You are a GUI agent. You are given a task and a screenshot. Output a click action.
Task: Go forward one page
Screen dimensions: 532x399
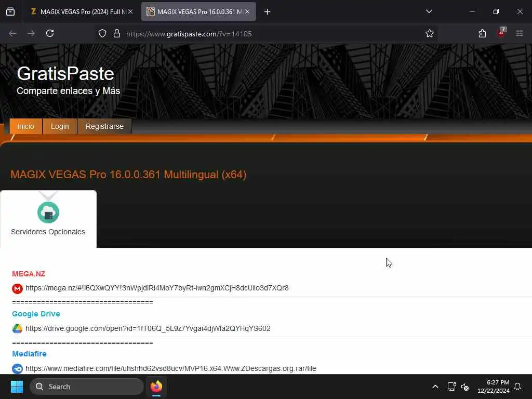coord(31,34)
